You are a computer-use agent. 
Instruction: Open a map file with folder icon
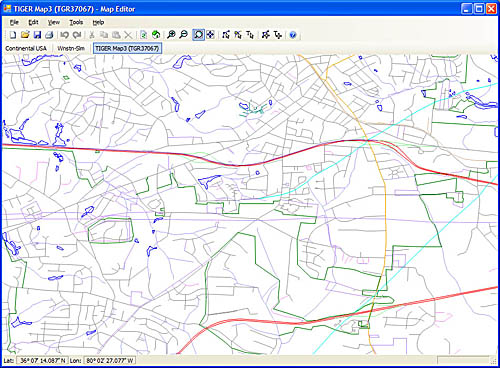pos(25,35)
